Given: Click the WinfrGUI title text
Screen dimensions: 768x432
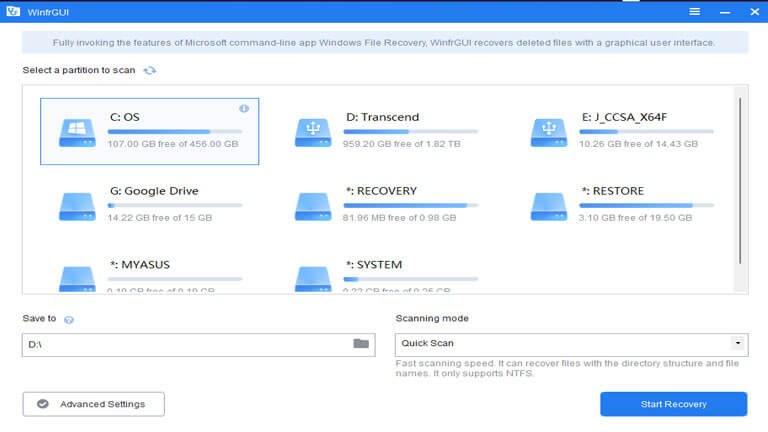Looking at the screenshot, I should tap(48, 12).
